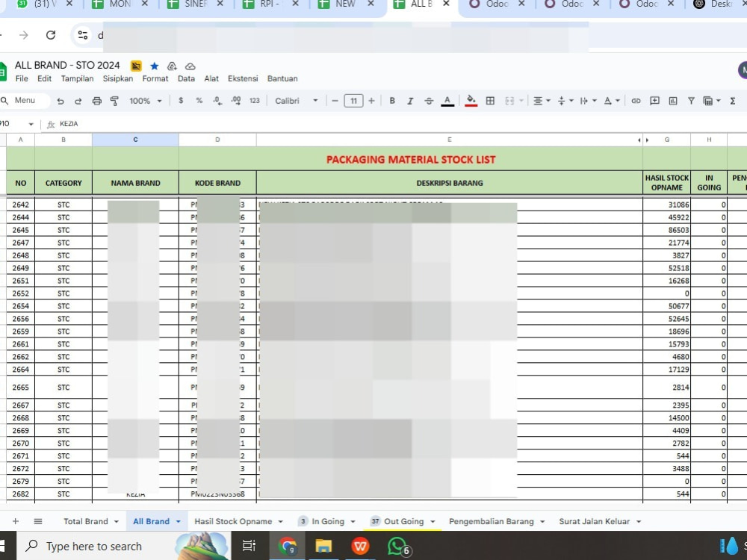Open the Data menu
Image resolution: width=747 pixels, height=560 pixels.
coord(186,78)
